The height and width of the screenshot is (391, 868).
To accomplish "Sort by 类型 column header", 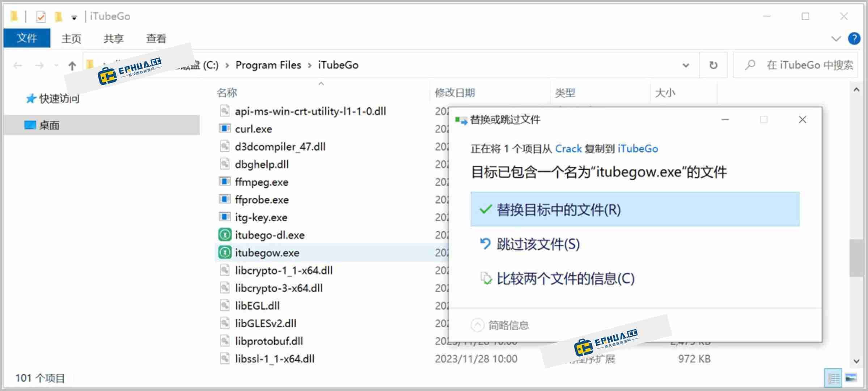I will click(565, 93).
